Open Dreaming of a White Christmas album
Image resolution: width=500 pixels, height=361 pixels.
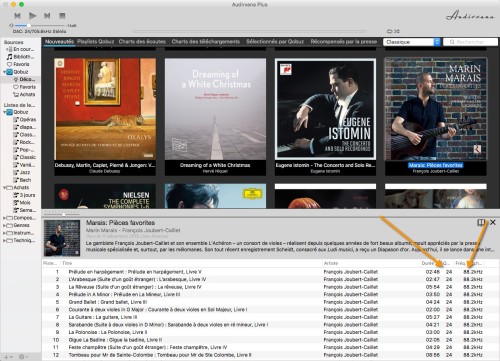[x=215, y=109]
